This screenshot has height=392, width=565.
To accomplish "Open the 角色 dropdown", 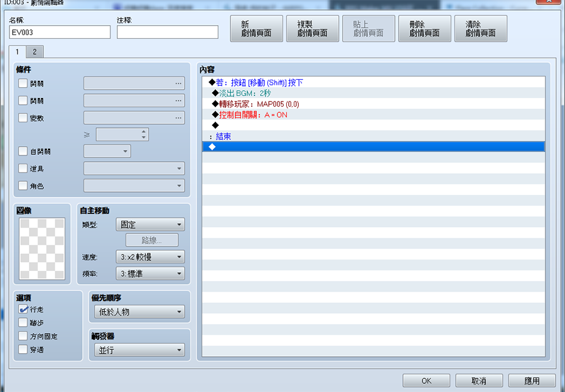I will 134,186.
